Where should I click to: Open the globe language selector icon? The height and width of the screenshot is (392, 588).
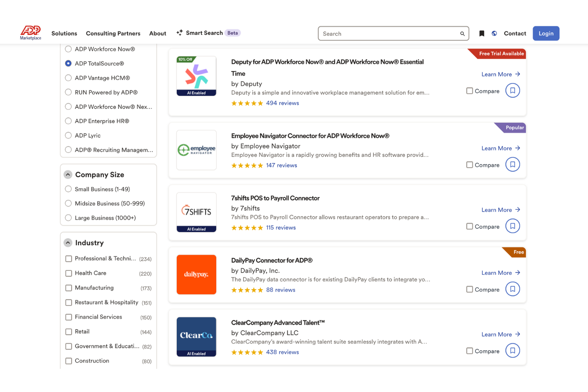click(x=494, y=33)
